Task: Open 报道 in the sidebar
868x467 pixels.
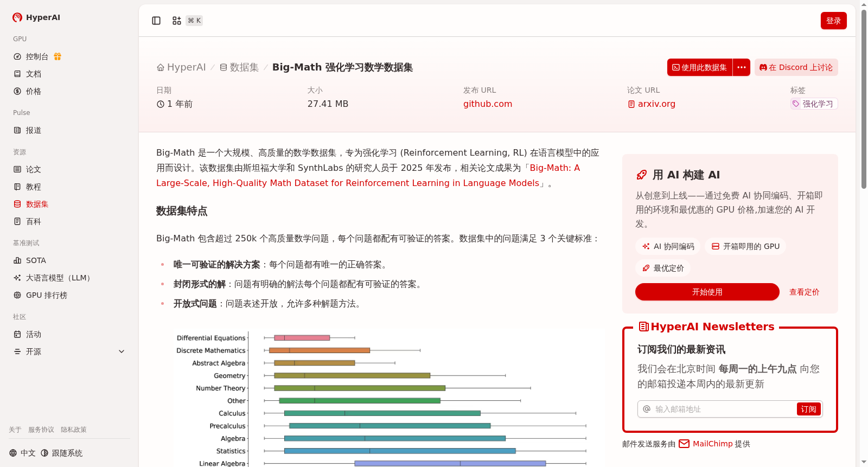Action: pyautogui.click(x=34, y=130)
